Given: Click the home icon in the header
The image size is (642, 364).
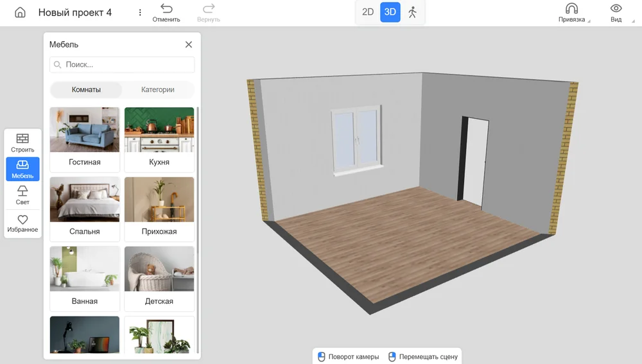Looking at the screenshot, I should 20,13.
